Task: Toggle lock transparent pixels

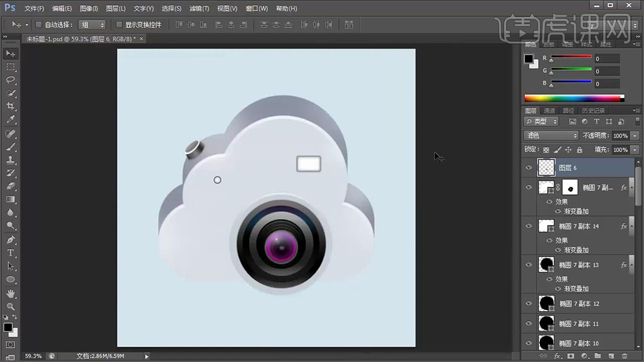Action: 546,150
